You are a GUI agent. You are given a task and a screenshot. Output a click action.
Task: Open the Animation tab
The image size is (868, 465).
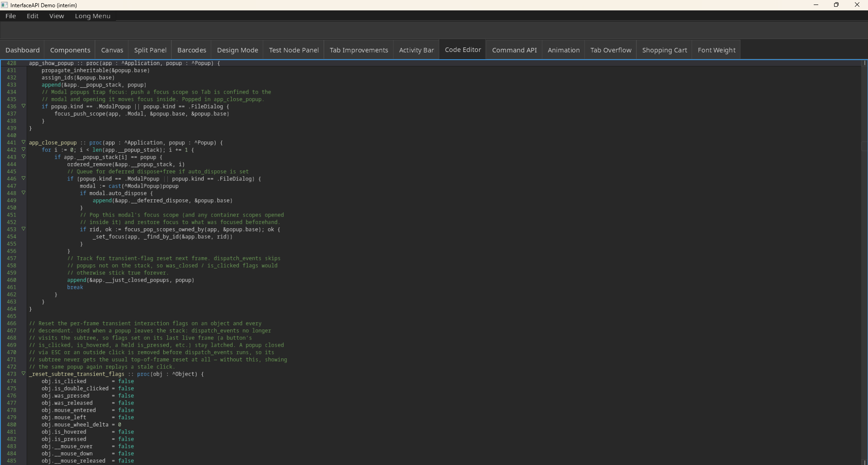tap(564, 50)
